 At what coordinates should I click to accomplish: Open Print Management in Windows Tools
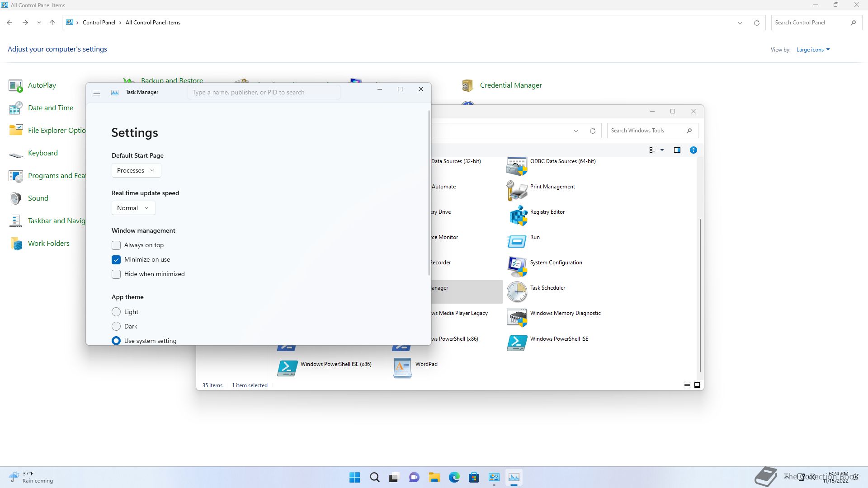[x=541, y=190]
